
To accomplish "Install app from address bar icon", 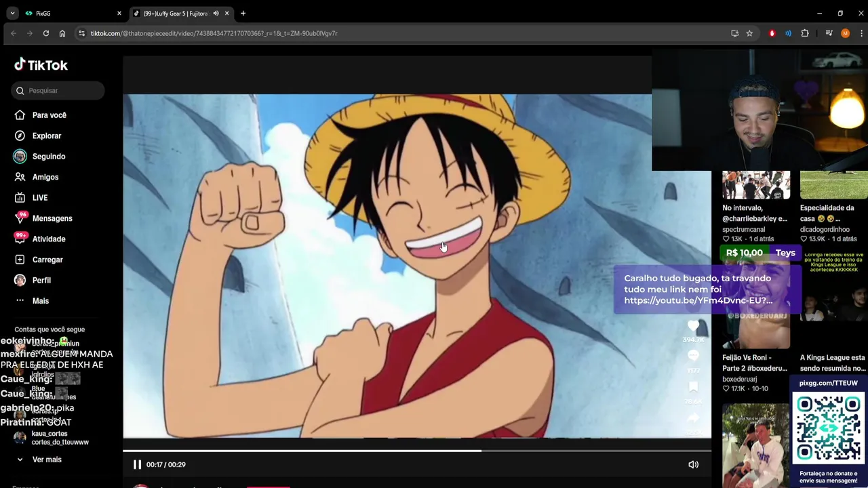I will [x=734, y=33].
